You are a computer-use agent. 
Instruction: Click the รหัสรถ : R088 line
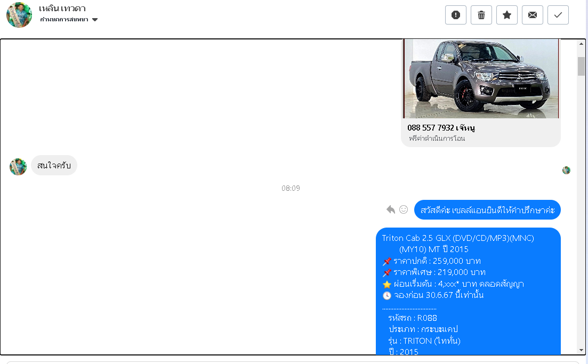[x=413, y=318]
